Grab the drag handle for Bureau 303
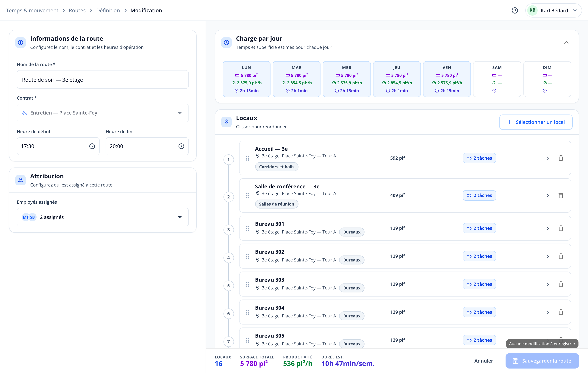Viewport: 588px width, 373px height. click(248, 284)
